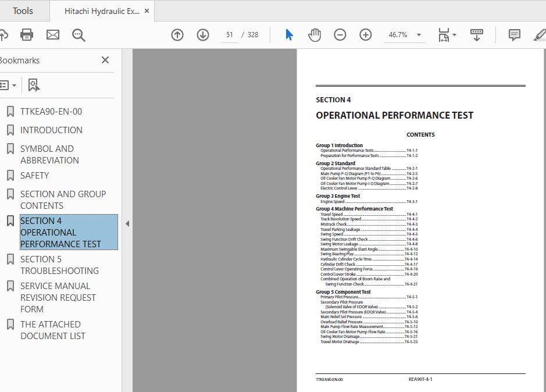The height and width of the screenshot is (392, 546).
Task: Zoom in on the page
Action: [x=365, y=35]
